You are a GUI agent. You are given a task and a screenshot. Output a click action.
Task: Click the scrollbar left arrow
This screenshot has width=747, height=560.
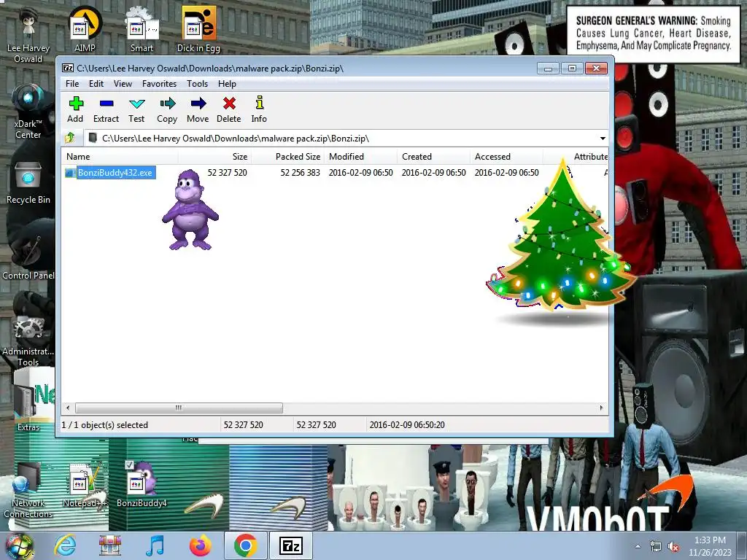(x=68, y=408)
